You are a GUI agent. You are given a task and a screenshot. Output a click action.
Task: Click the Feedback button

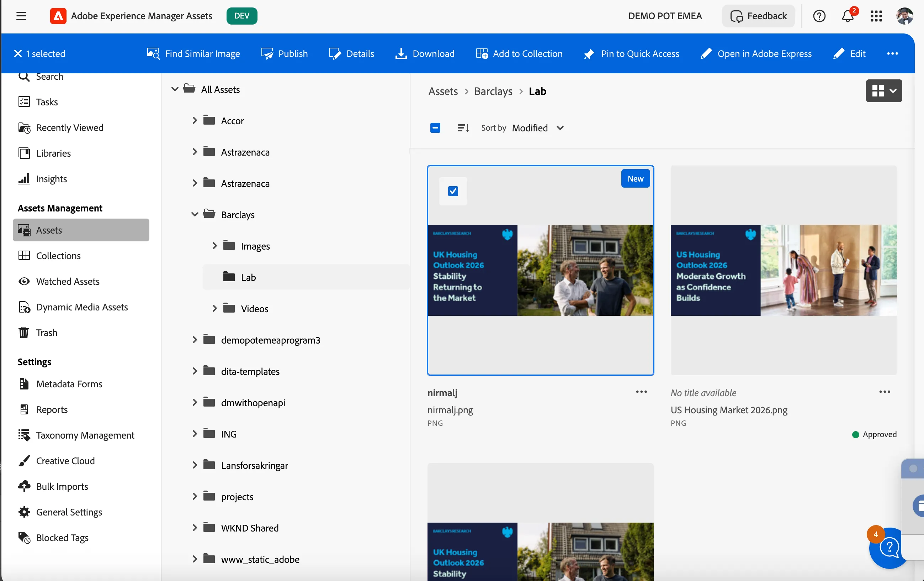(x=759, y=16)
